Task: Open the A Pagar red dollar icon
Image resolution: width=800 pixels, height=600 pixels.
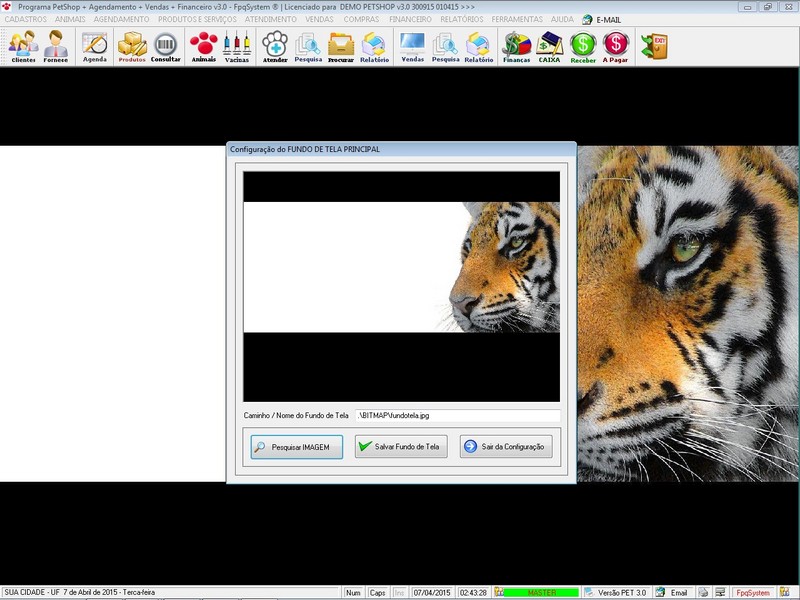Action: [616, 46]
